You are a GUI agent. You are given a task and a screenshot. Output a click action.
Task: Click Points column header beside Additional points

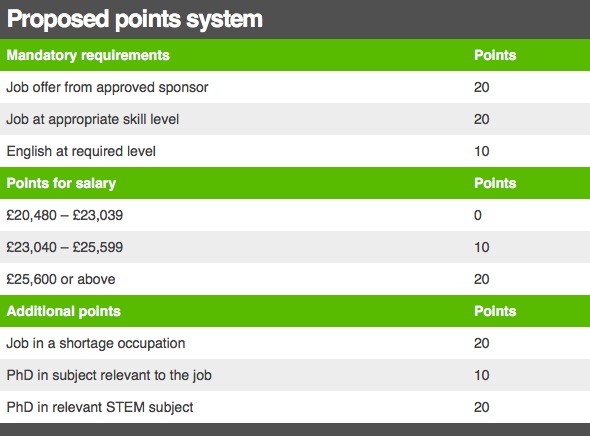click(x=495, y=311)
